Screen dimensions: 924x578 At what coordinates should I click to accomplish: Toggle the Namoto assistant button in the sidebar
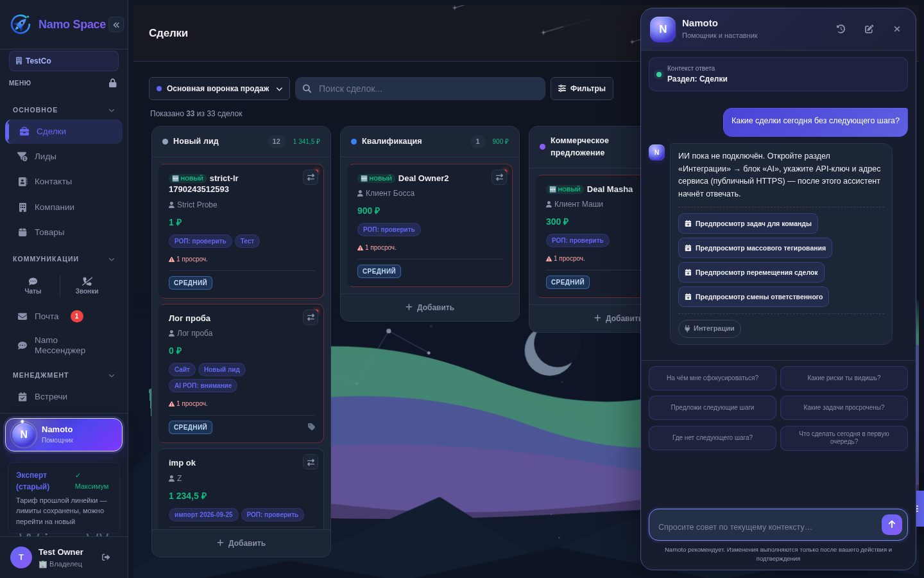coord(64,435)
